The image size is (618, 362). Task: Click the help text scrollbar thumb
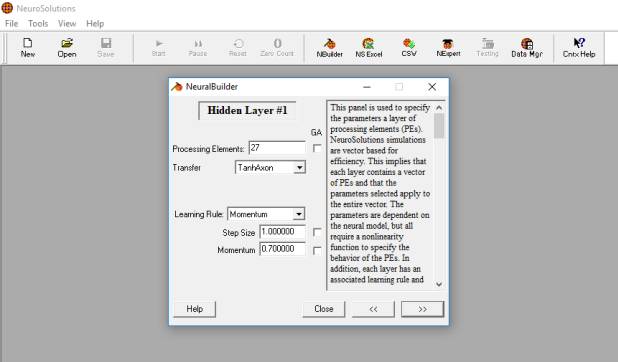tap(439, 125)
